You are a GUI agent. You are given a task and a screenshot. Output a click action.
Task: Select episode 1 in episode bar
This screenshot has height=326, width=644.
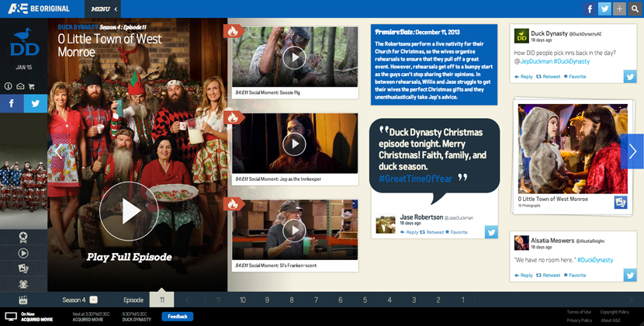463,300
